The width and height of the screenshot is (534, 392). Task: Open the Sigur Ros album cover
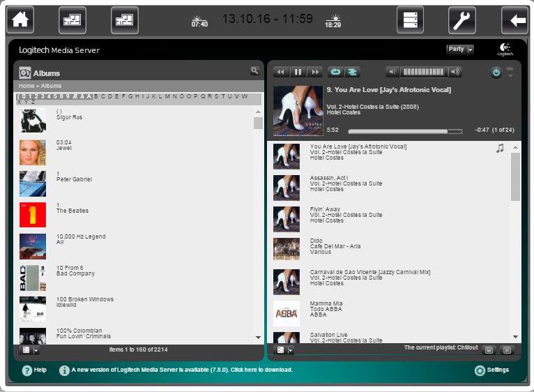[33, 121]
